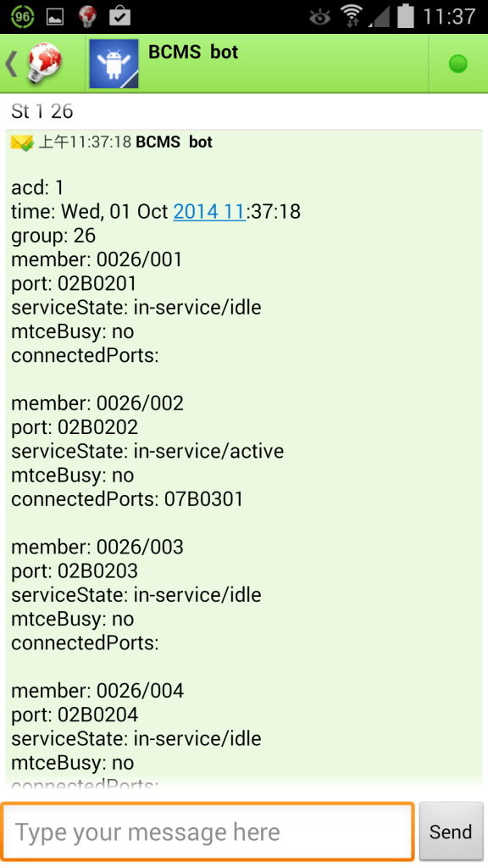Open the 2014 11 date link
Image resolution: width=488 pixels, height=868 pixels.
[209, 211]
